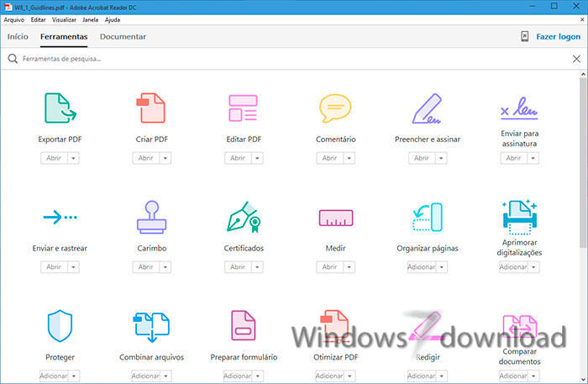The width and height of the screenshot is (588, 384).
Task: Click Adicionar under Preparar formulário
Action: [x=238, y=376]
